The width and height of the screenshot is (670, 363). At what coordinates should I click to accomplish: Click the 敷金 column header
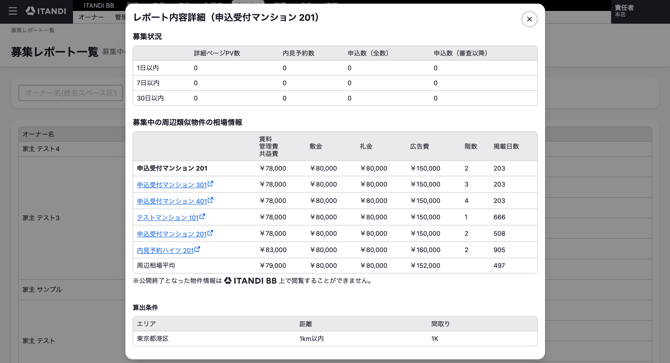(x=316, y=146)
